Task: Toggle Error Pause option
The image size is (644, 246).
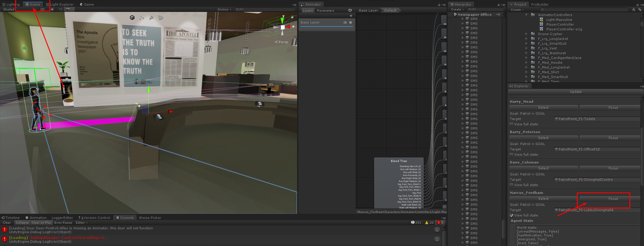Action: click(x=63, y=222)
